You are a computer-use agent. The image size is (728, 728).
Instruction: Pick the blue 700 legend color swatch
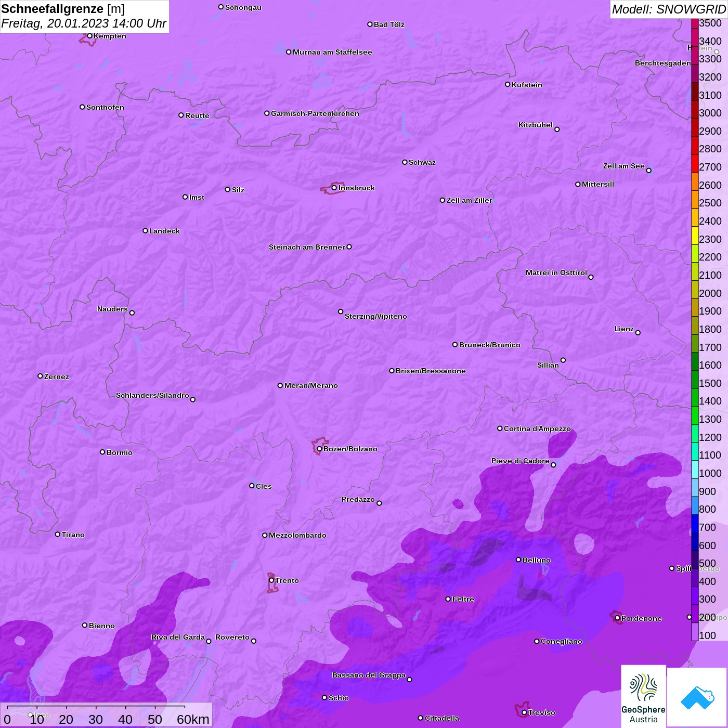click(695, 524)
